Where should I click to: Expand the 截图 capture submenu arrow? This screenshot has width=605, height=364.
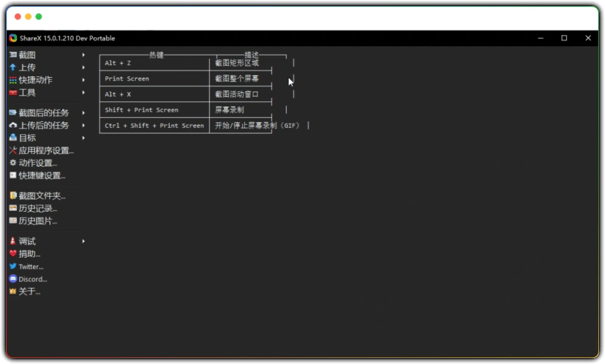83,55
